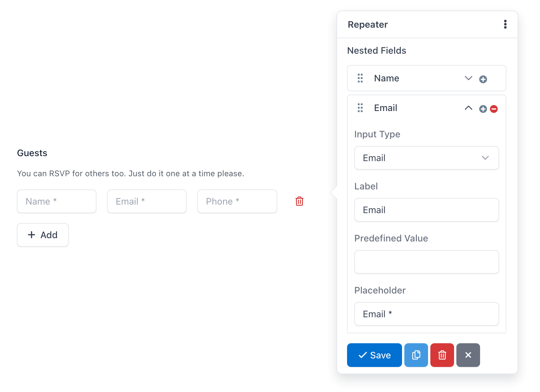This screenshot has width=540, height=392.
Task: Click the drag handle beside Email field
Action: pos(360,108)
